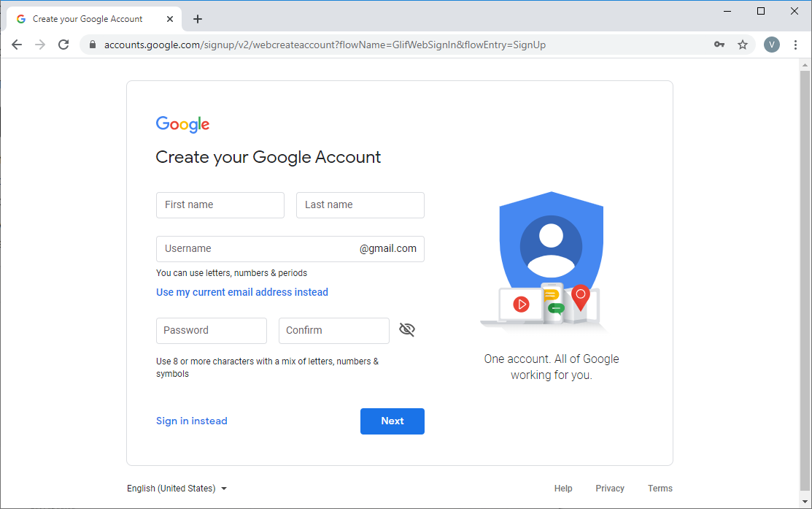Bookmark this page with the star icon
The height and width of the screenshot is (509, 812).
[x=743, y=45]
